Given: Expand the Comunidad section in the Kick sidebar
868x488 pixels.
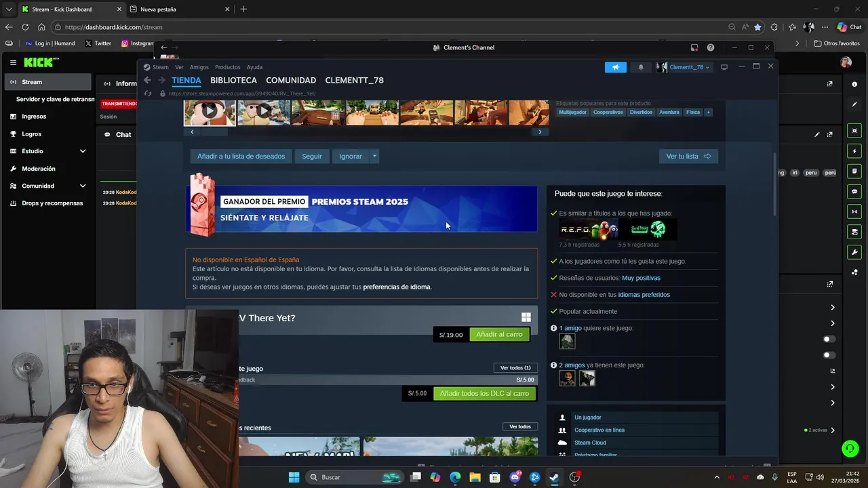Looking at the screenshot, I should point(83,186).
